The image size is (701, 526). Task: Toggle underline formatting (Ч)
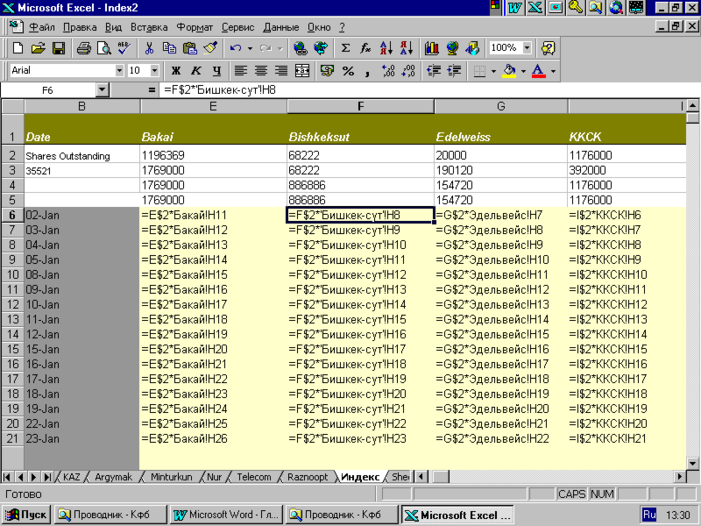point(216,71)
